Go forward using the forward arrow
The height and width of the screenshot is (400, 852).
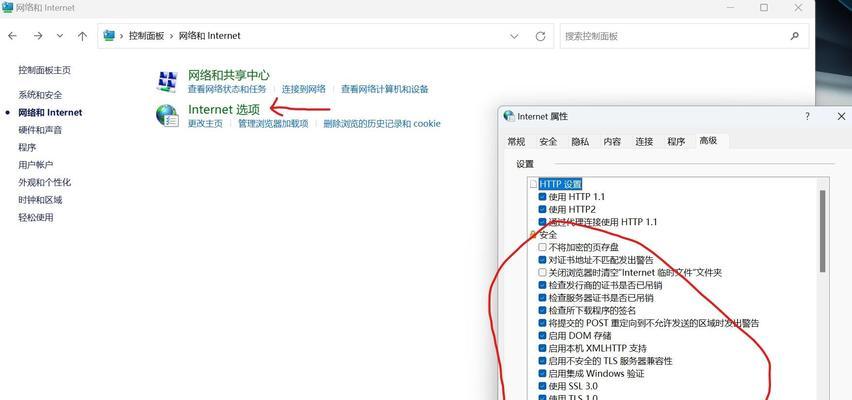click(37, 36)
